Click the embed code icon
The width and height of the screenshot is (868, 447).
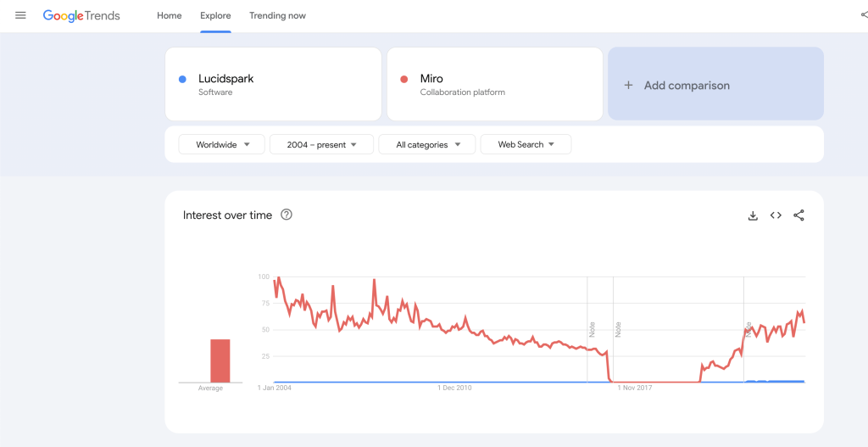click(x=776, y=215)
